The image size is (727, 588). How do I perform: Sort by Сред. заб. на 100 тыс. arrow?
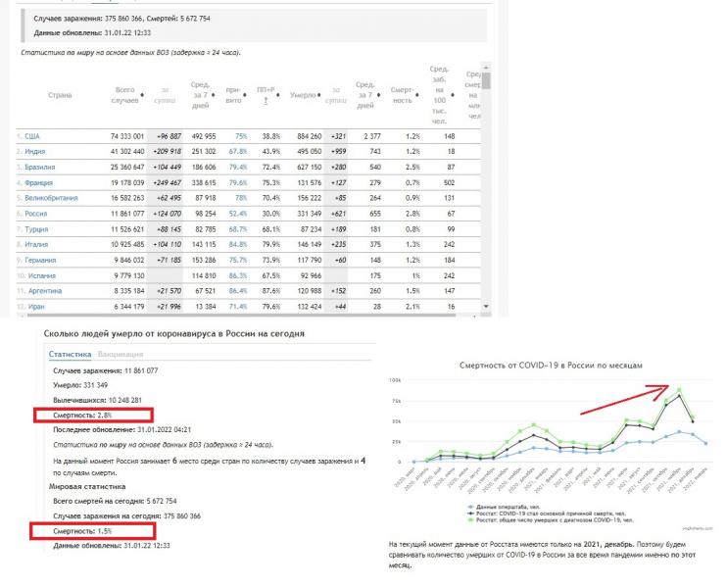[452, 95]
